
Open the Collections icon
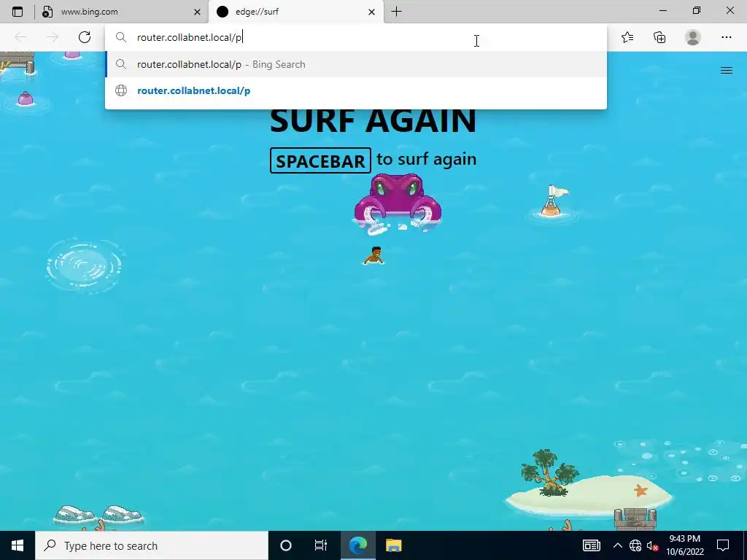point(659,37)
